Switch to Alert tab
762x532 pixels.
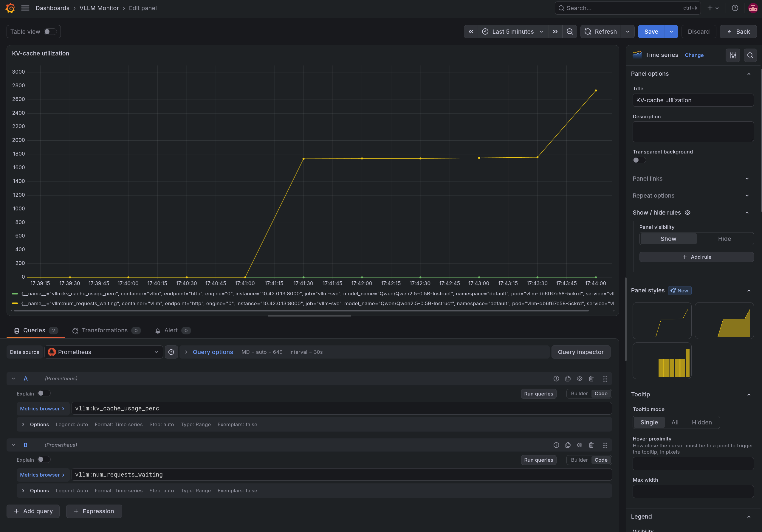[173, 331]
